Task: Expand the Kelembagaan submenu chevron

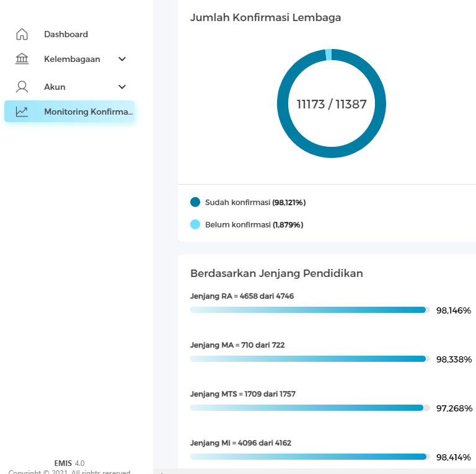Action: point(122,59)
